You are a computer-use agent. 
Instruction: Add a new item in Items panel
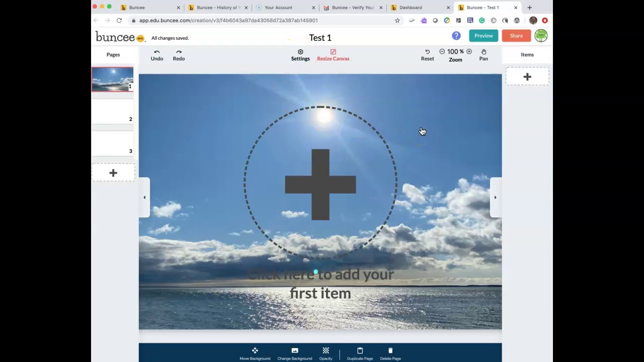527,77
